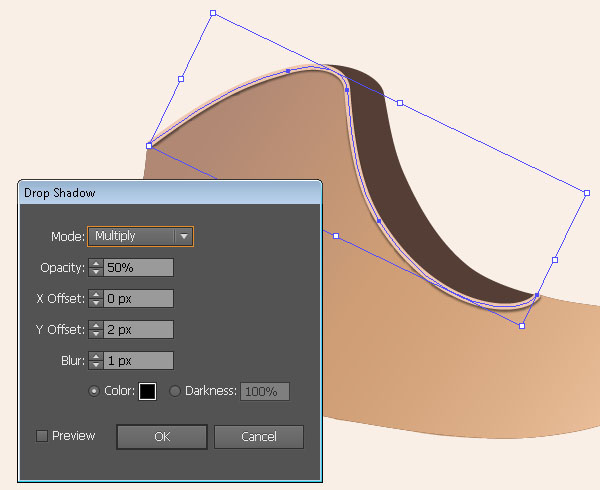This screenshot has height=490, width=600.
Task: Decrease Opacity with the down stepper arrow
Action: tap(96, 272)
